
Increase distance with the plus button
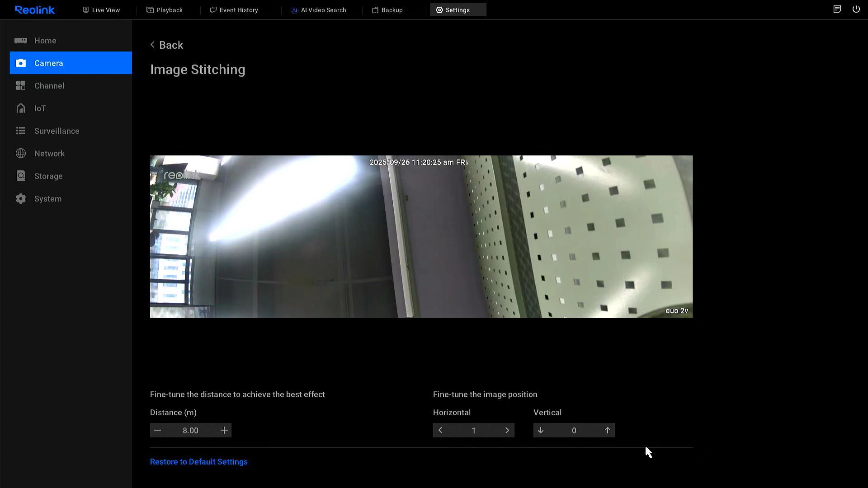(x=224, y=431)
